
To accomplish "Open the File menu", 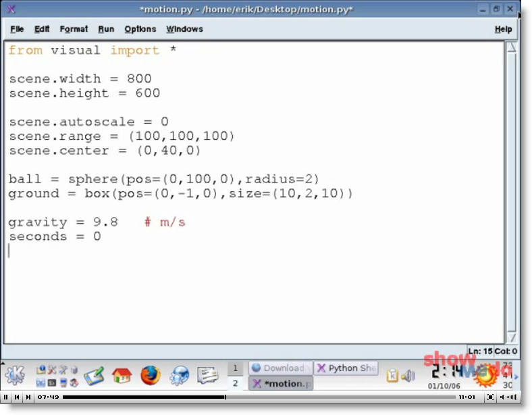I will point(17,29).
